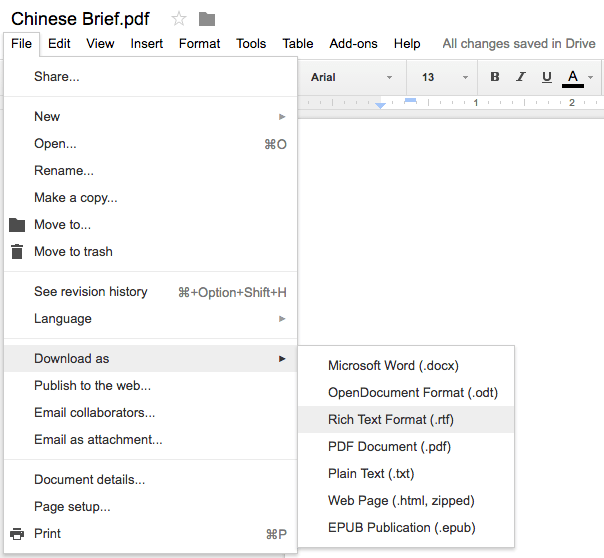The height and width of the screenshot is (558, 604).
Task: Toggle underline formatting
Action: coord(546,77)
